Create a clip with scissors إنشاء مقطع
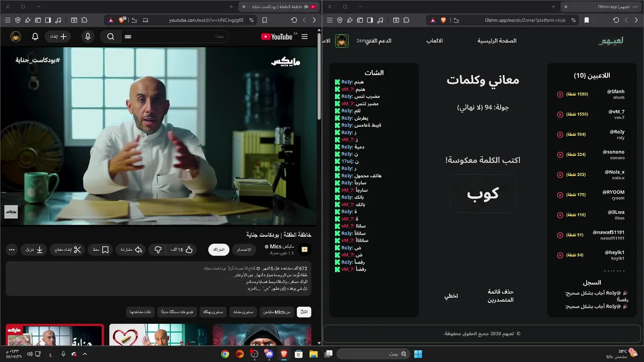Viewport: 644px width, 362px height. tap(67, 249)
